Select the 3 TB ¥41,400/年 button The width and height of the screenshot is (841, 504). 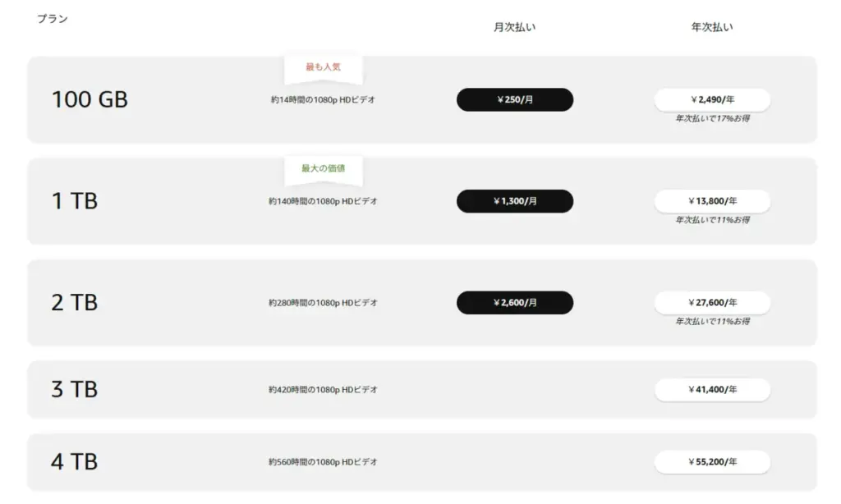point(712,390)
